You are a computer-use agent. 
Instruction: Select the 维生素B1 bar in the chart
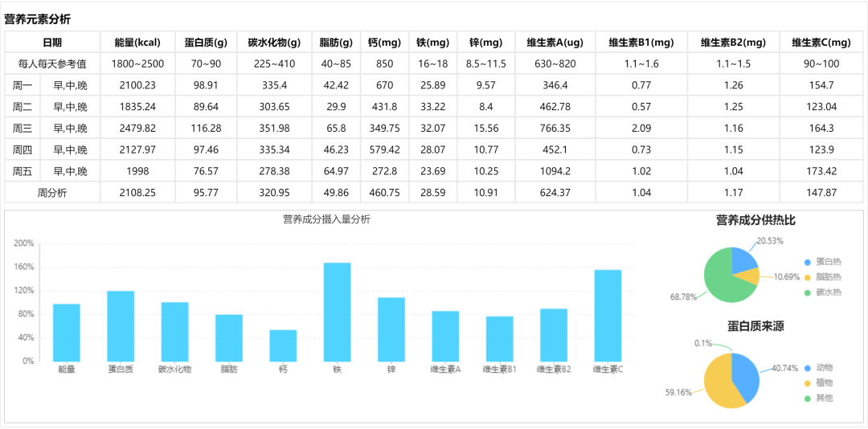[x=499, y=339]
